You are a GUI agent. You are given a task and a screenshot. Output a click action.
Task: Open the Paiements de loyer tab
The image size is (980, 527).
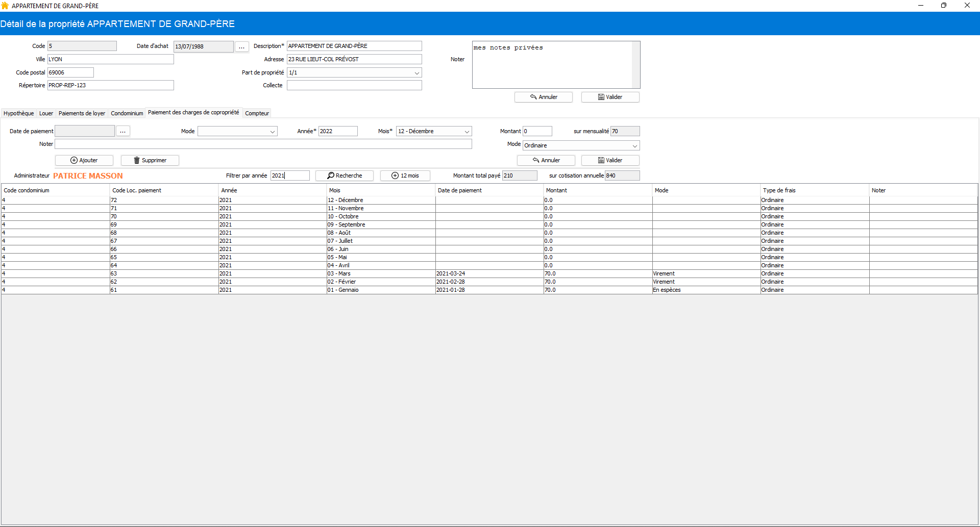tap(82, 113)
